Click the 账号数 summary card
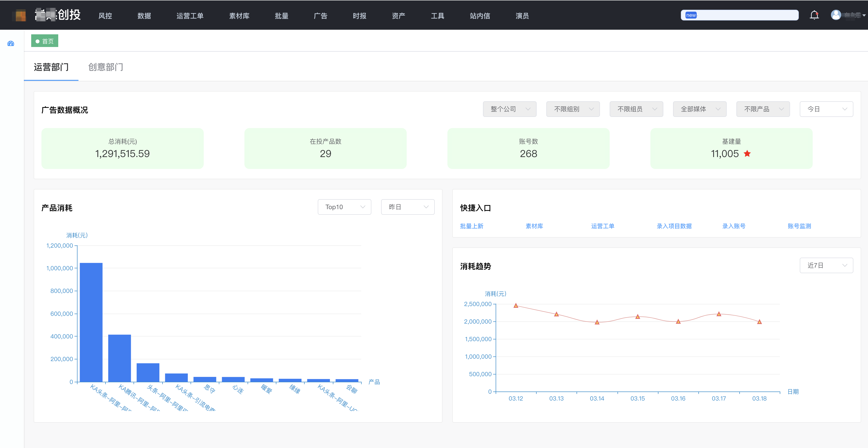 click(528, 149)
